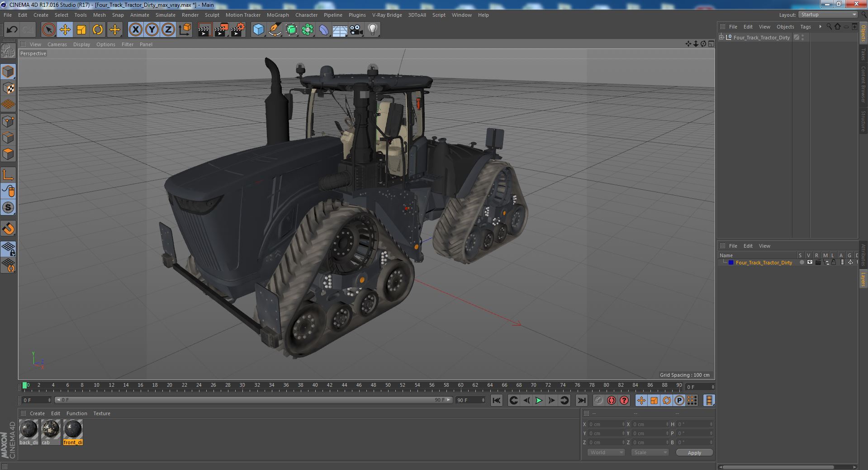Viewport: 868px width, 470px height.
Task: Toggle Z-axis lock
Action: point(168,30)
